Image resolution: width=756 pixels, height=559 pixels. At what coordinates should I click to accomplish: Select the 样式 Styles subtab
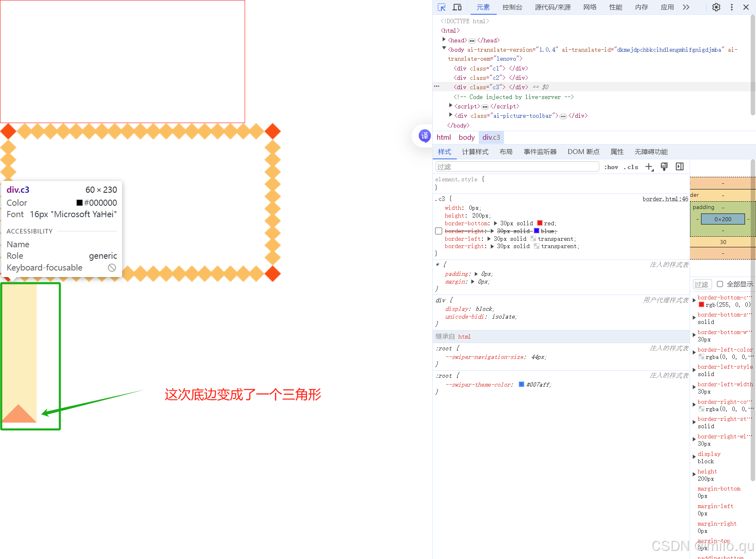point(445,152)
